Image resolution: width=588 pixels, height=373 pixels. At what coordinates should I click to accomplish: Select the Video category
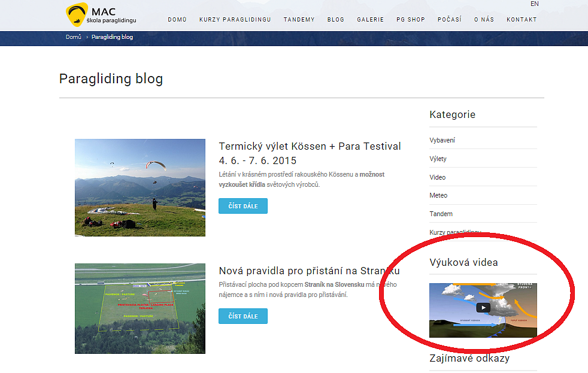coord(437,177)
